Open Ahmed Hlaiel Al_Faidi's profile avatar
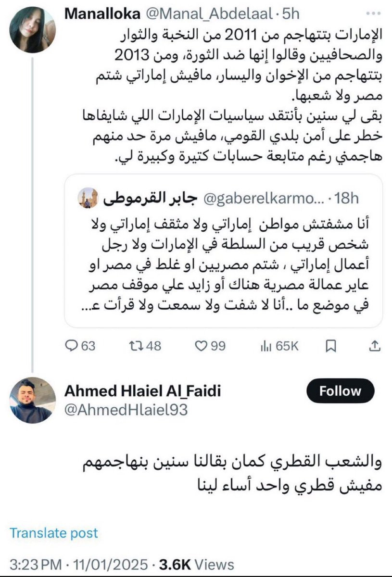 pyautogui.click(x=33, y=400)
